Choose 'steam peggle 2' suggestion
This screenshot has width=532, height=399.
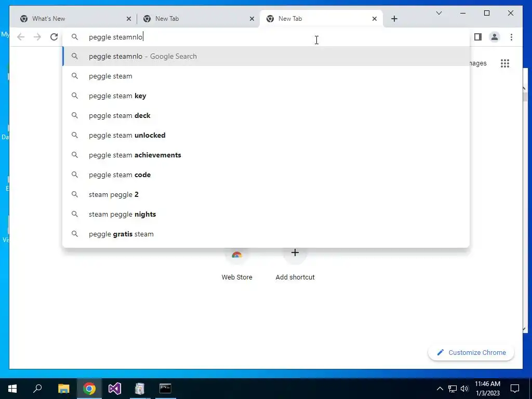267,194
